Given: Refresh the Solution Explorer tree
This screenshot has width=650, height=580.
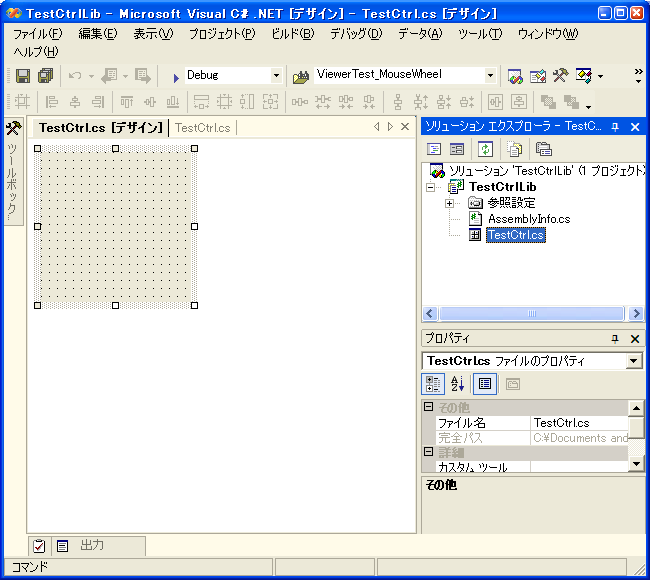Looking at the screenshot, I should pyautogui.click(x=485, y=149).
